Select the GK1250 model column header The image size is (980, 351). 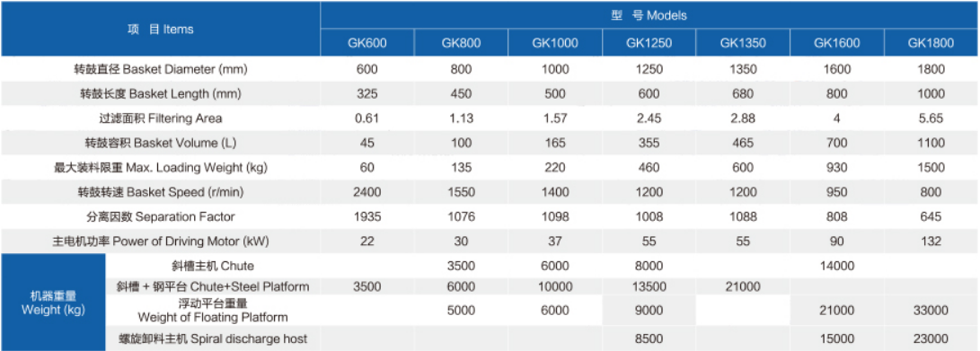pyautogui.click(x=649, y=43)
